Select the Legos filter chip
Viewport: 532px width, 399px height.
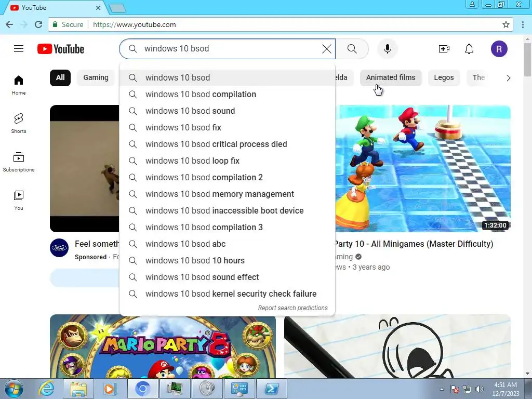pyautogui.click(x=444, y=78)
